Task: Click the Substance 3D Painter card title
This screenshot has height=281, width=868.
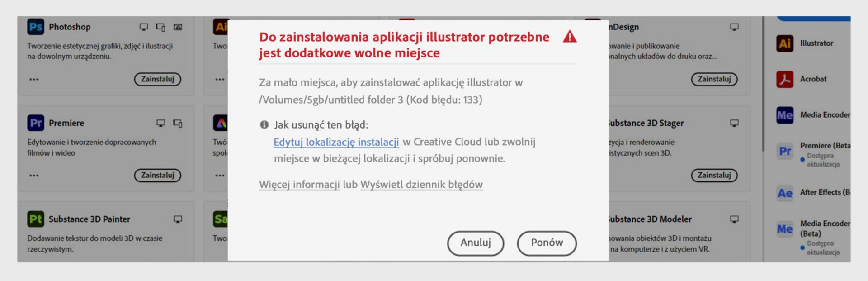Action: 90,219
